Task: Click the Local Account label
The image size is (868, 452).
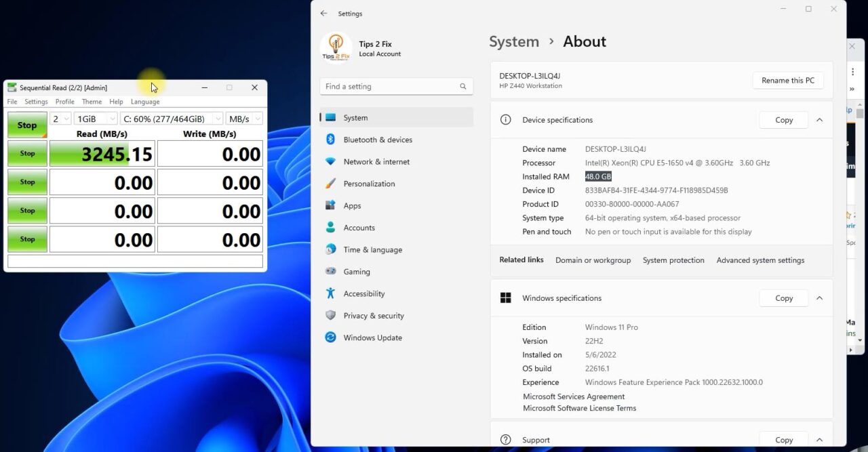Action: pyautogui.click(x=380, y=54)
